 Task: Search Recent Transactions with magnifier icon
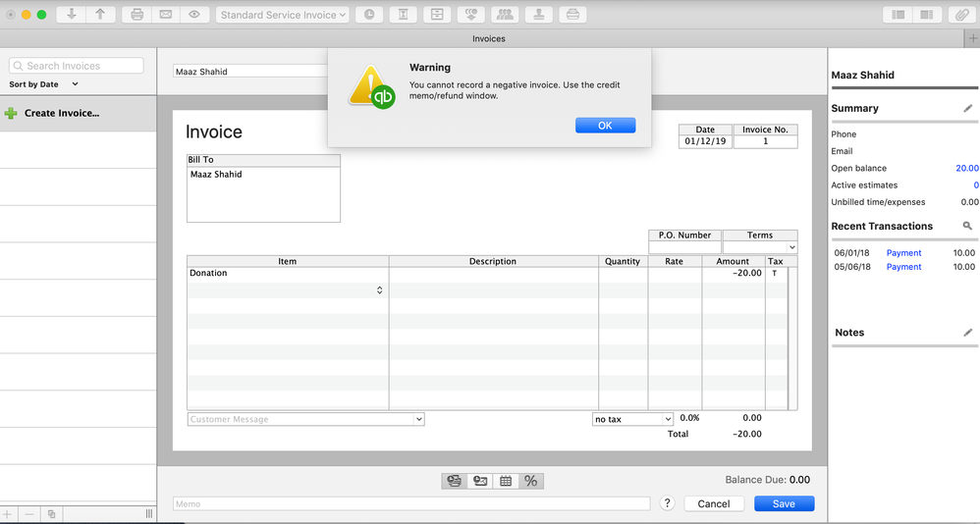967,226
